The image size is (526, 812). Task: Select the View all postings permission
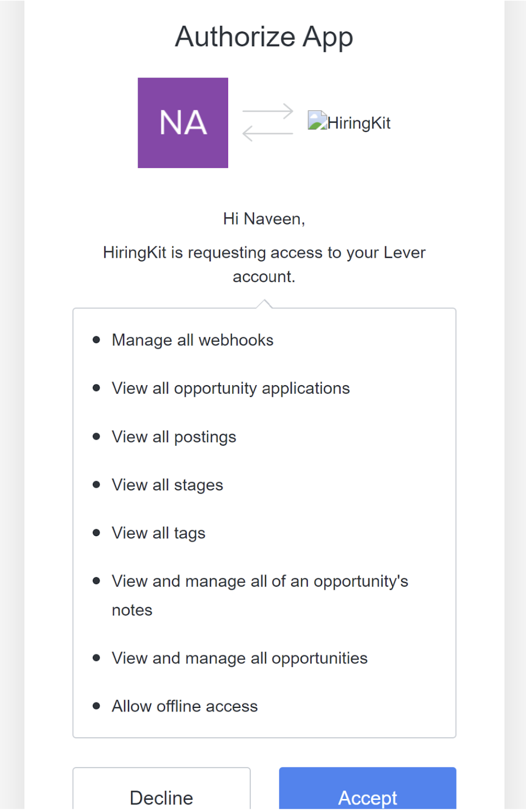(x=174, y=437)
